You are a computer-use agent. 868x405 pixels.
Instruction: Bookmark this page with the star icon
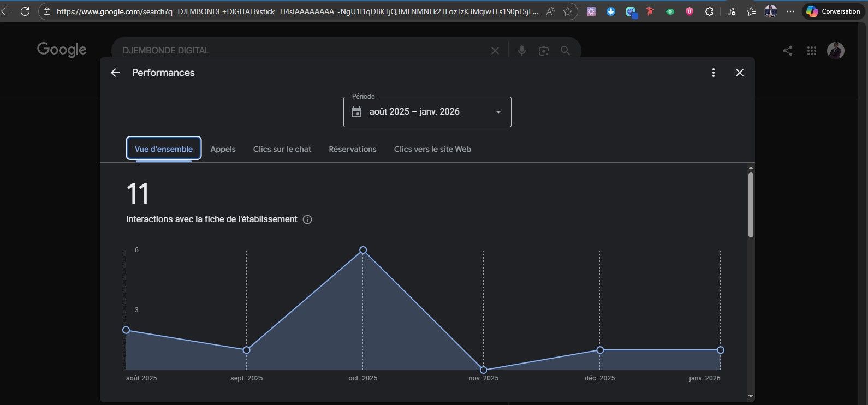(x=568, y=11)
